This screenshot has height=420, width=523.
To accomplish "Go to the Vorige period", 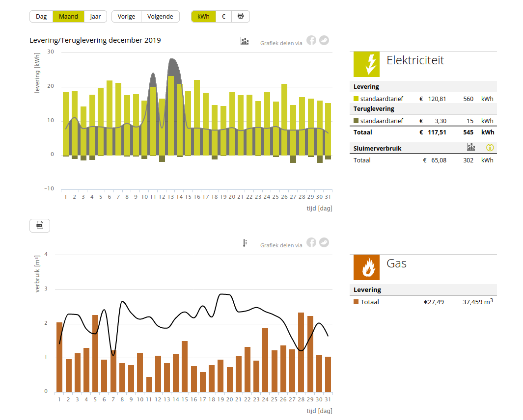I will 126,16.
